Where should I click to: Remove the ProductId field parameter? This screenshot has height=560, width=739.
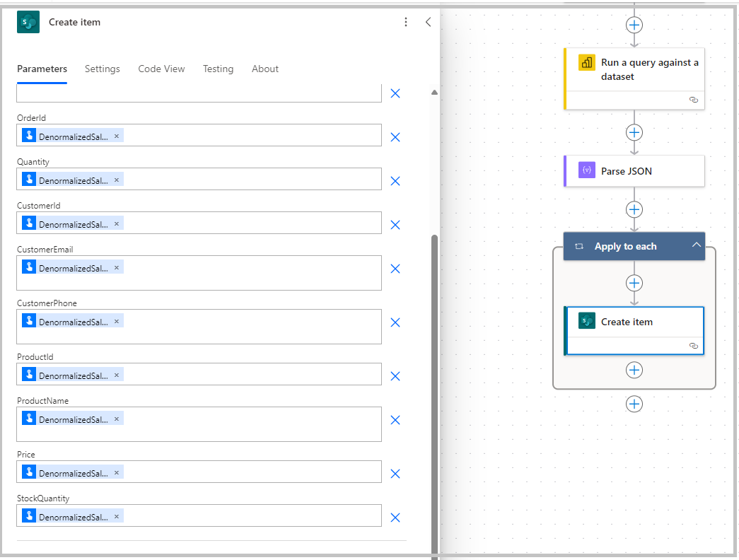395,376
